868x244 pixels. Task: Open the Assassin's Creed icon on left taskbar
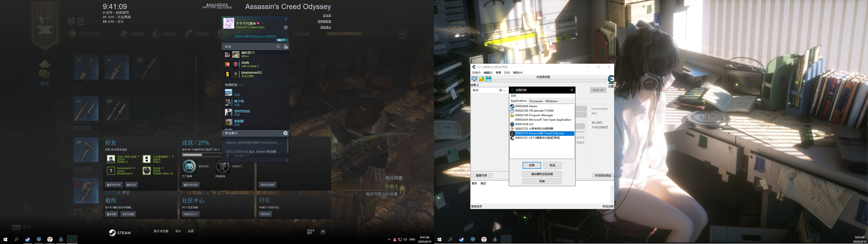[x=61, y=239]
